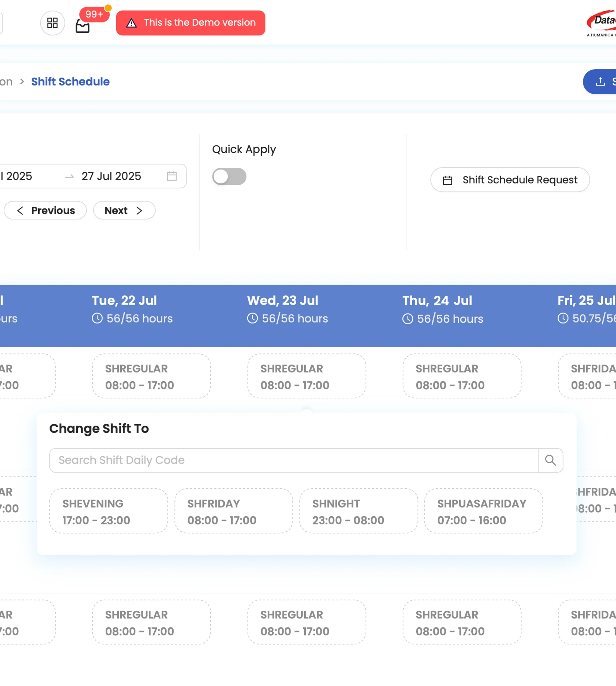Click the clock icon under Thu, 24 Jul
Viewport: 616px width, 686px height.
click(408, 318)
